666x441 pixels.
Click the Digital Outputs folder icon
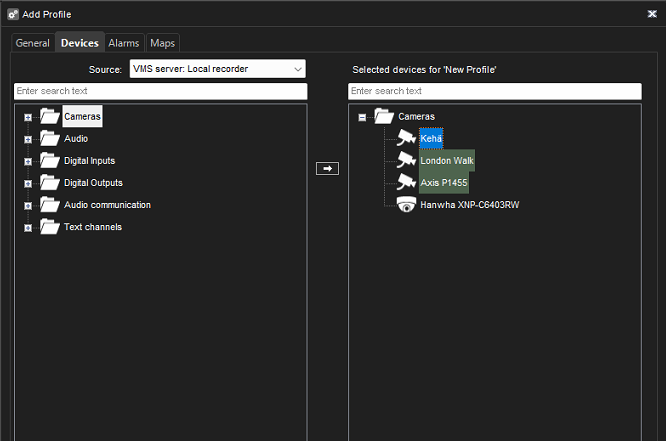click(x=50, y=182)
